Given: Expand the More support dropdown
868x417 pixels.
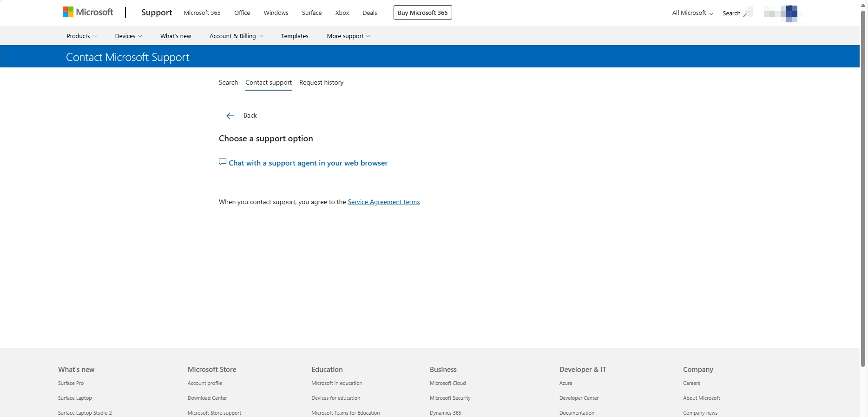Looking at the screenshot, I should pos(349,36).
